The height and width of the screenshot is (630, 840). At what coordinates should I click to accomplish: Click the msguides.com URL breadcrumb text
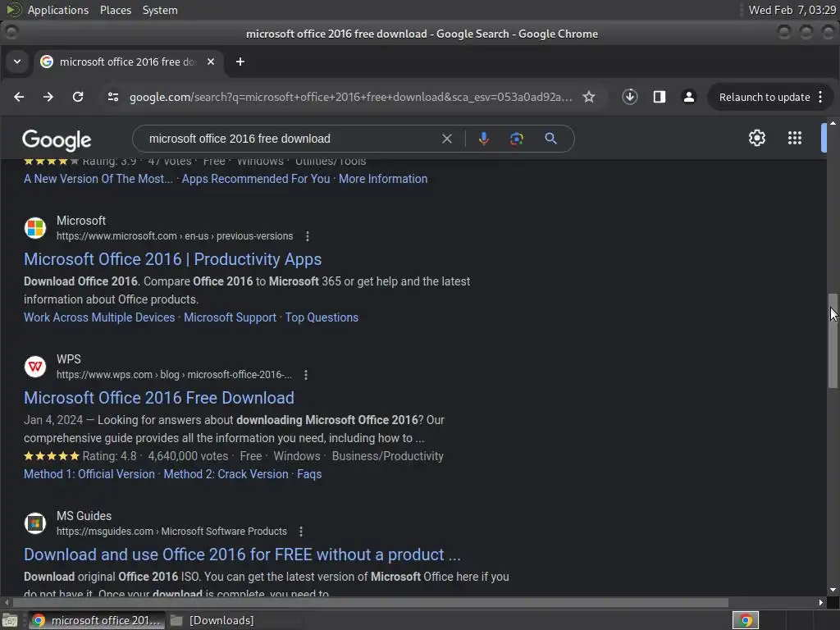click(171, 532)
